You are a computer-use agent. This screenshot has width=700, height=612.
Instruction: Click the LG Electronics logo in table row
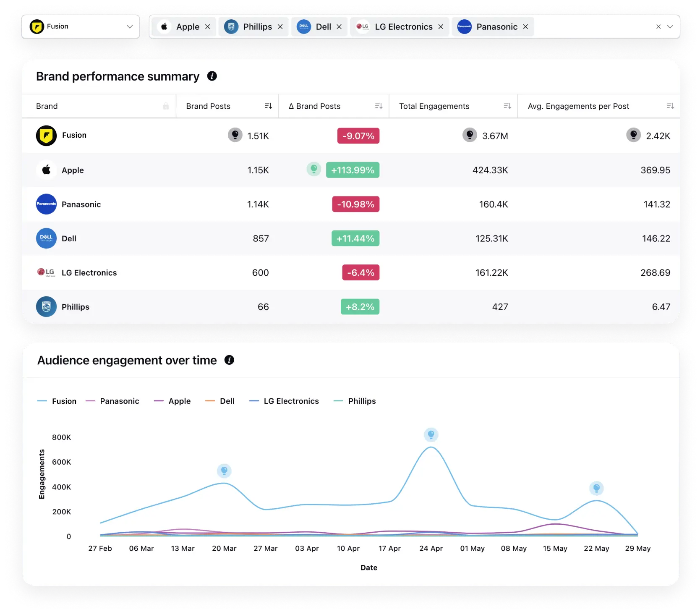(46, 272)
